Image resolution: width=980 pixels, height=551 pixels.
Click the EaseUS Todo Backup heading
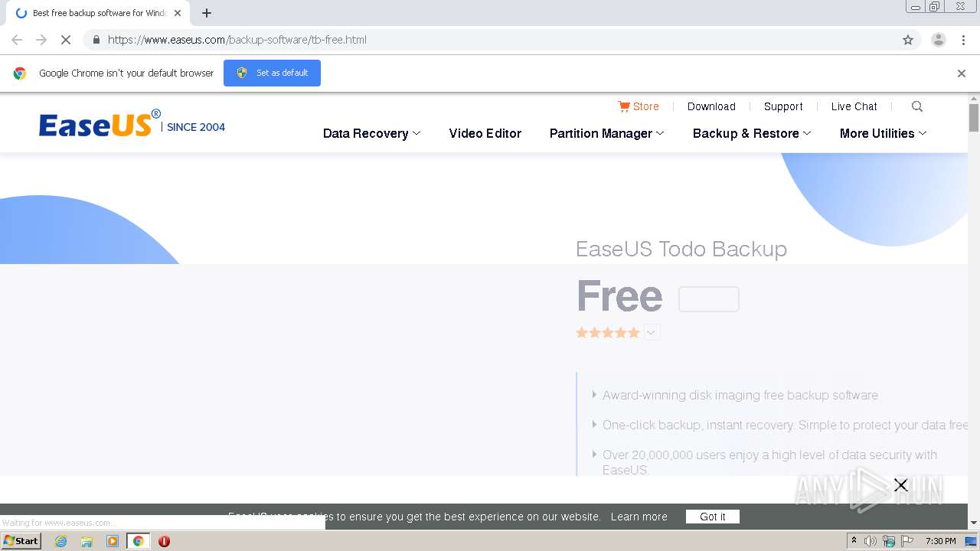coord(681,249)
